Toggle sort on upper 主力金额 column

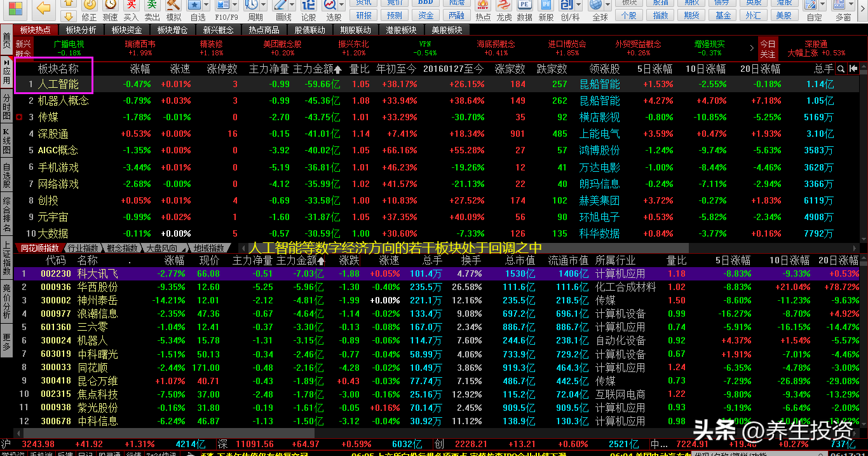point(317,69)
